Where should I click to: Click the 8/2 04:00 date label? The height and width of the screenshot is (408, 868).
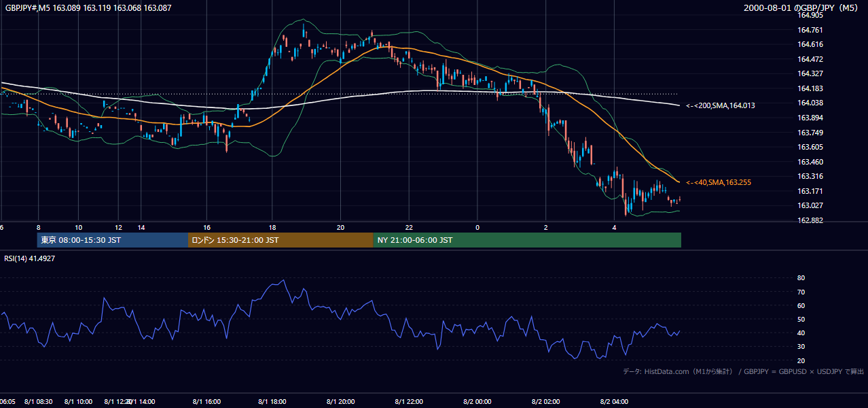click(614, 402)
